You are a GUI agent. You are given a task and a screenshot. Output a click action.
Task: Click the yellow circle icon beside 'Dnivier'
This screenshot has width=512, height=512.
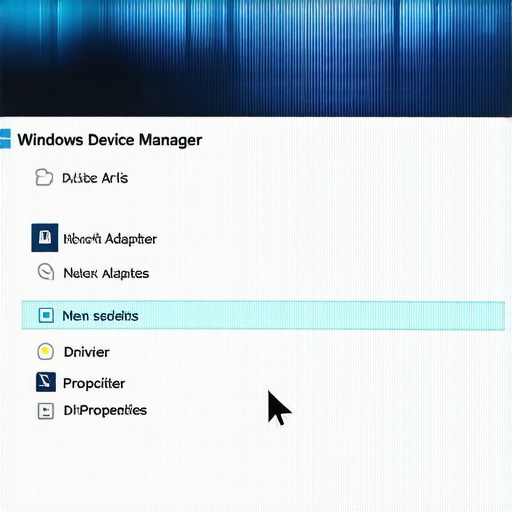(x=45, y=351)
